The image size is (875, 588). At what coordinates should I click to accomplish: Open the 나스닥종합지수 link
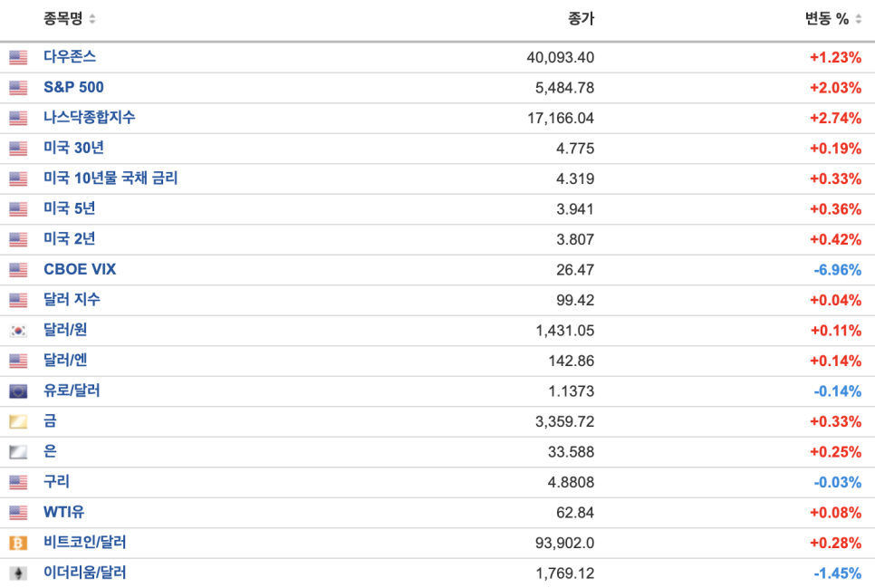[90, 117]
